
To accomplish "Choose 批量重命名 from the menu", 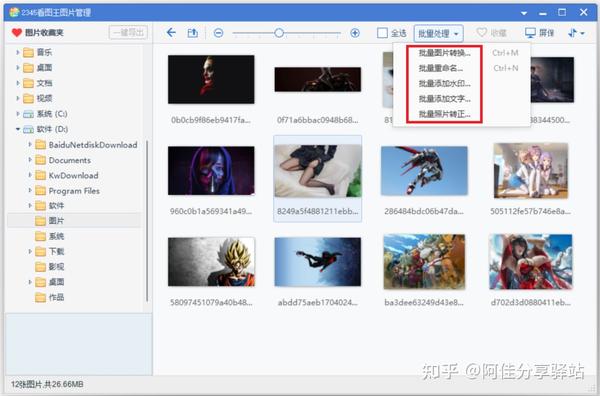I will pyautogui.click(x=440, y=68).
